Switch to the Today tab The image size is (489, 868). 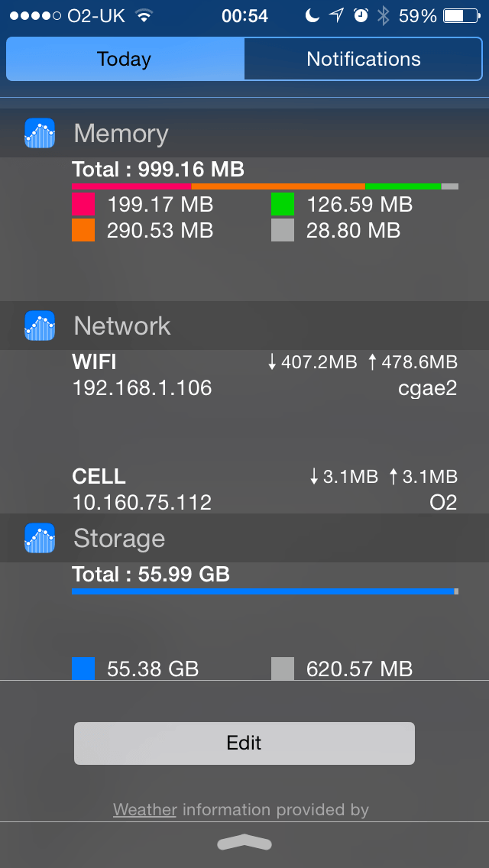[125, 60]
